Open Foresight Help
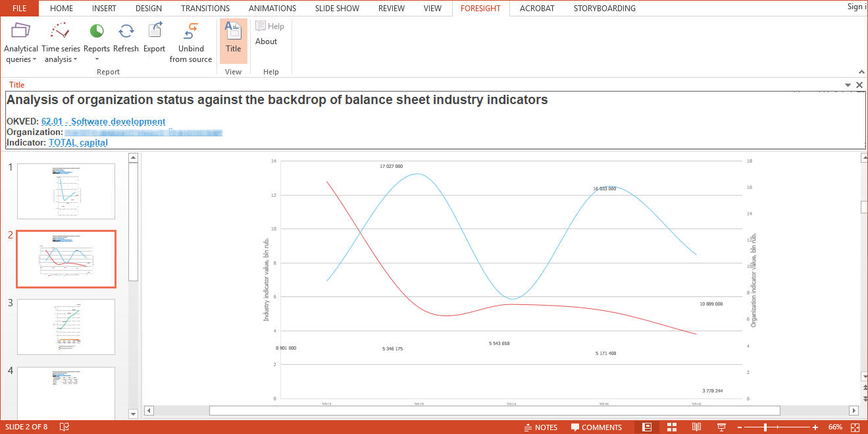This screenshot has height=434, width=868. [x=270, y=26]
